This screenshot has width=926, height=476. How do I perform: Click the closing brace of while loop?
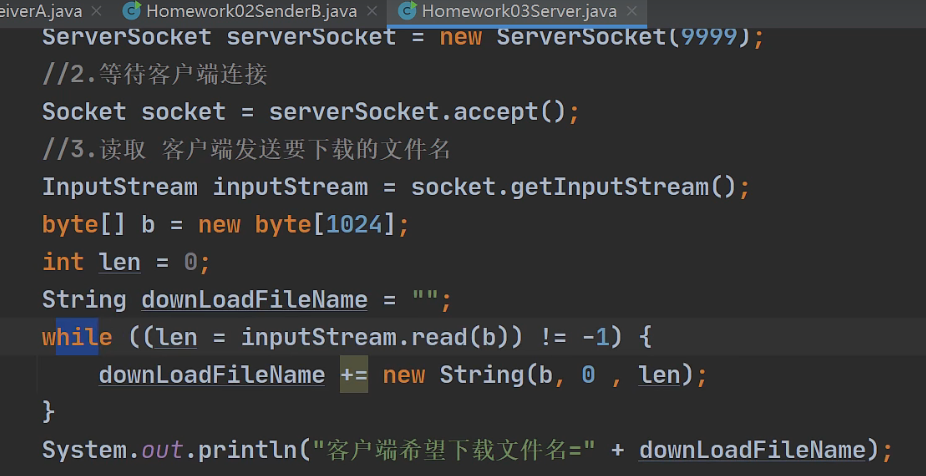click(x=48, y=412)
